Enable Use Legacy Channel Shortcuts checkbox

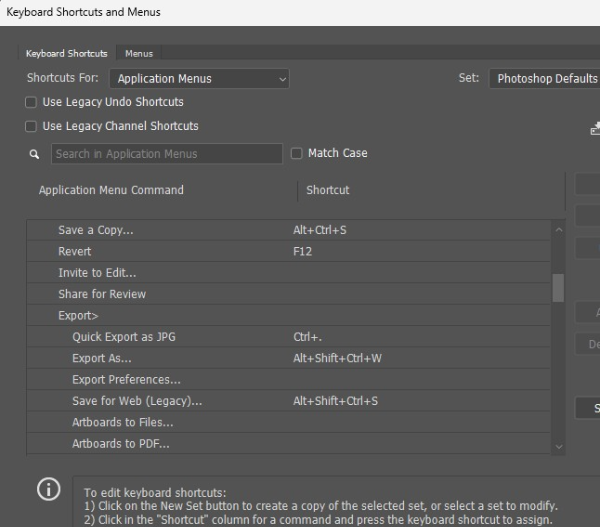pos(31,126)
